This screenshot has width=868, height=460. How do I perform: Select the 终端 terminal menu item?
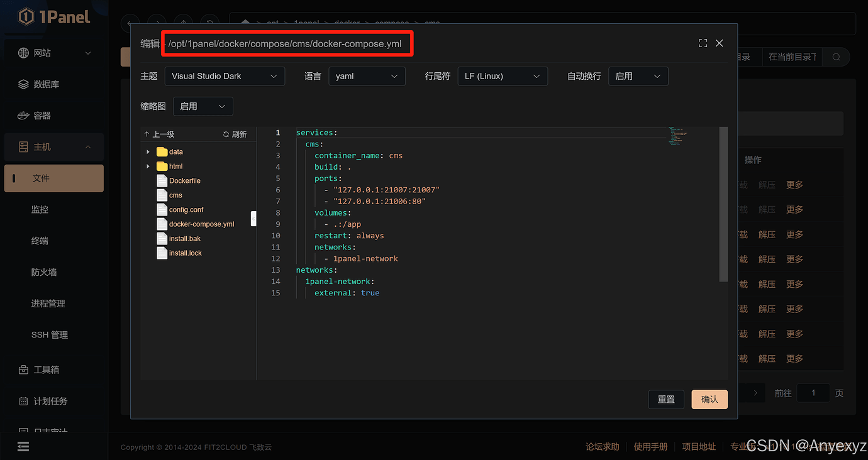40,241
